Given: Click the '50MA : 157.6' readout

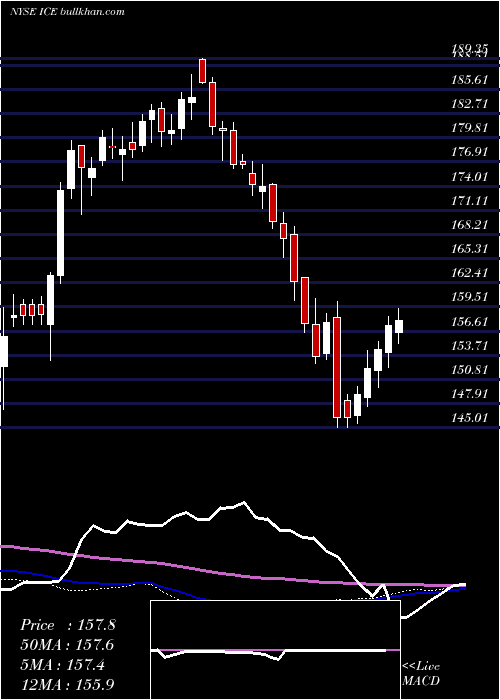Looking at the screenshot, I should click(67, 646).
